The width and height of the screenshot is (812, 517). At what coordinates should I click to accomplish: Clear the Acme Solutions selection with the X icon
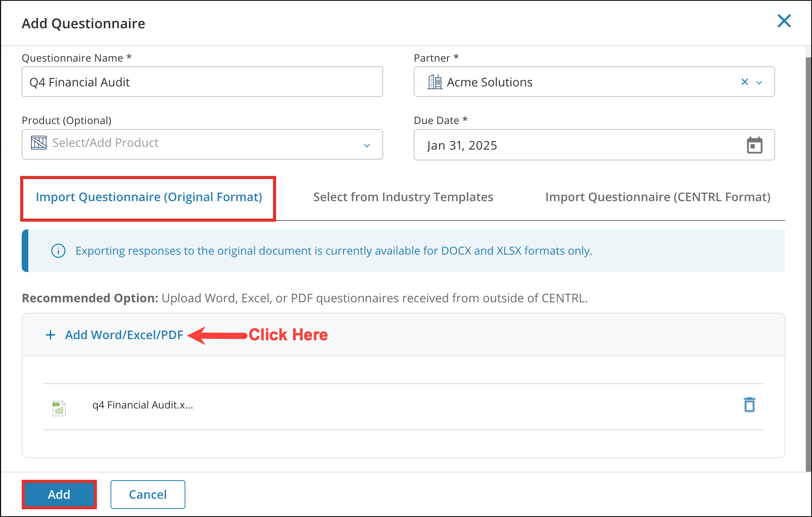pyautogui.click(x=744, y=82)
